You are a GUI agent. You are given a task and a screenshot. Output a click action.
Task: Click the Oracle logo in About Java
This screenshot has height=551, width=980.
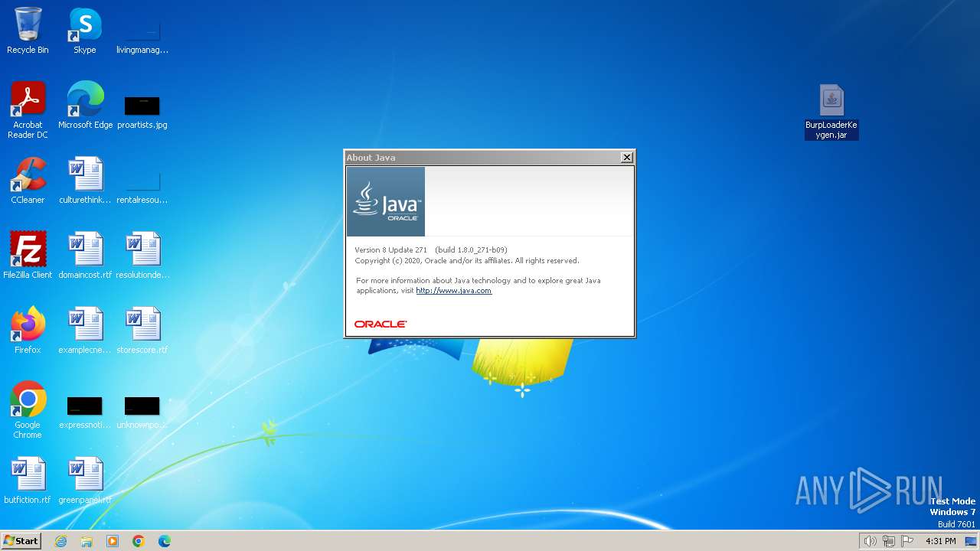tap(381, 324)
